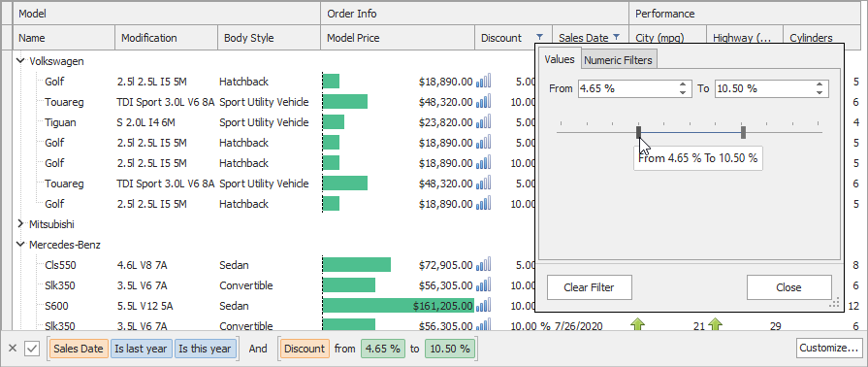
Task: Click the $23,820.00 price value
Action: point(445,122)
